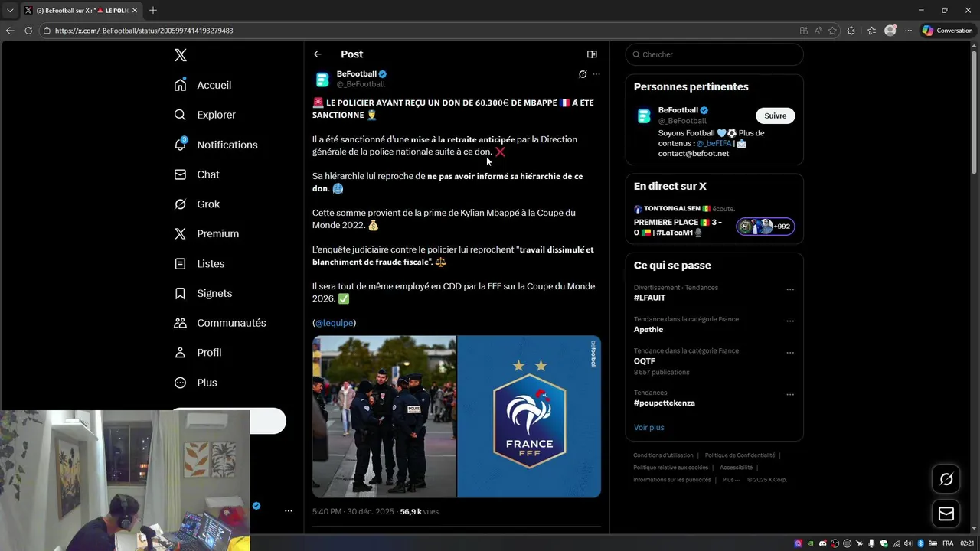Click the Listes icon in sidebar
The image size is (980, 551).
pyautogui.click(x=180, y=263)
